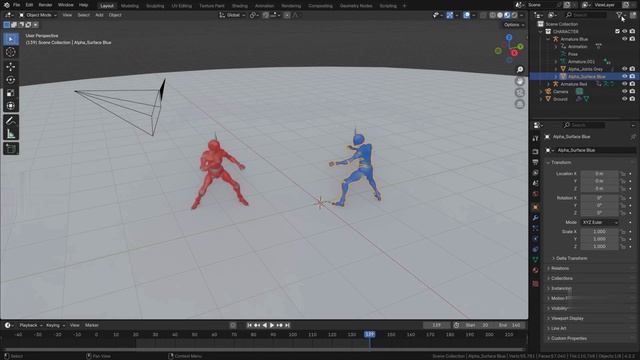Toggle visibility eye for Ground

point(624,99)
